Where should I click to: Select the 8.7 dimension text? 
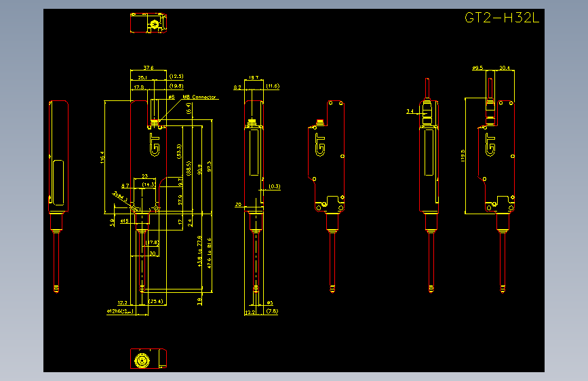125,186
